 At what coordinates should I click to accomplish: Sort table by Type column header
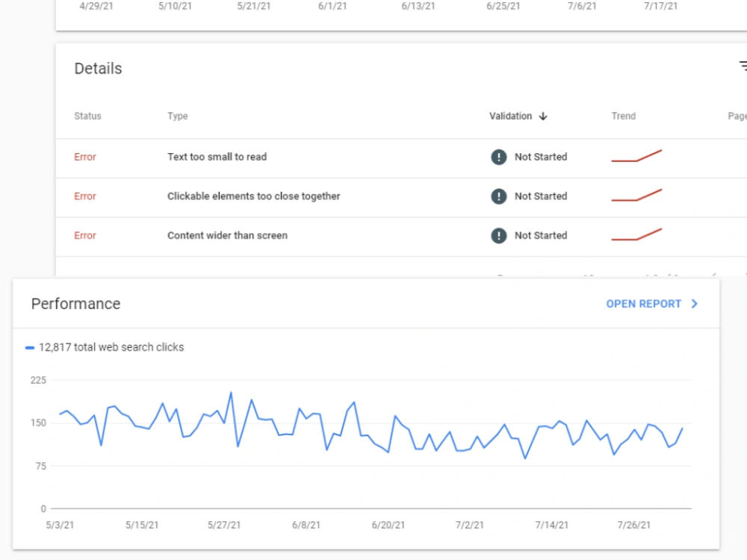pyautogui.click(x=177, y=116)
